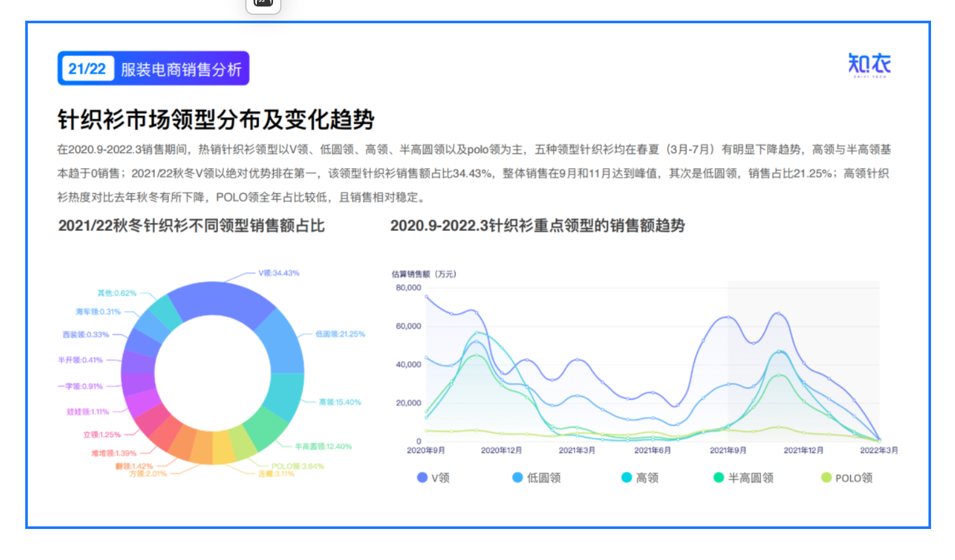Click the donut label 高领:15.40%

click(x=340, y=402)
